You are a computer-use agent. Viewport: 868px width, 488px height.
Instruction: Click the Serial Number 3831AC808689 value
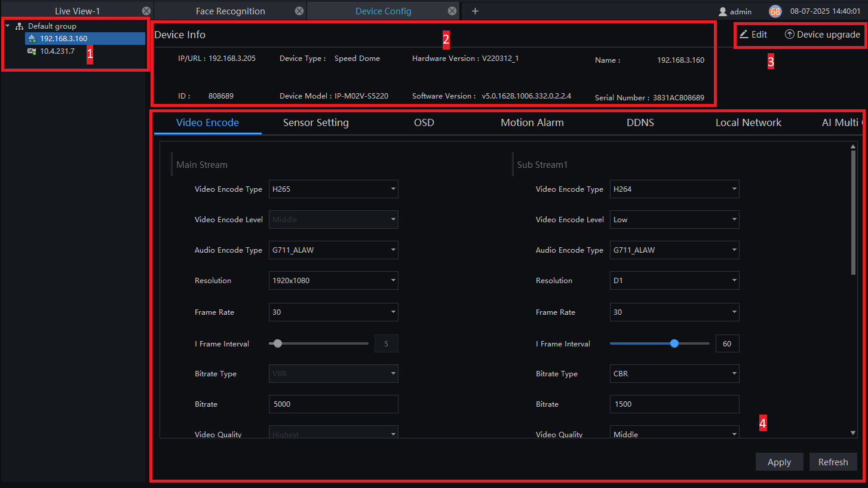pos(680,97)
